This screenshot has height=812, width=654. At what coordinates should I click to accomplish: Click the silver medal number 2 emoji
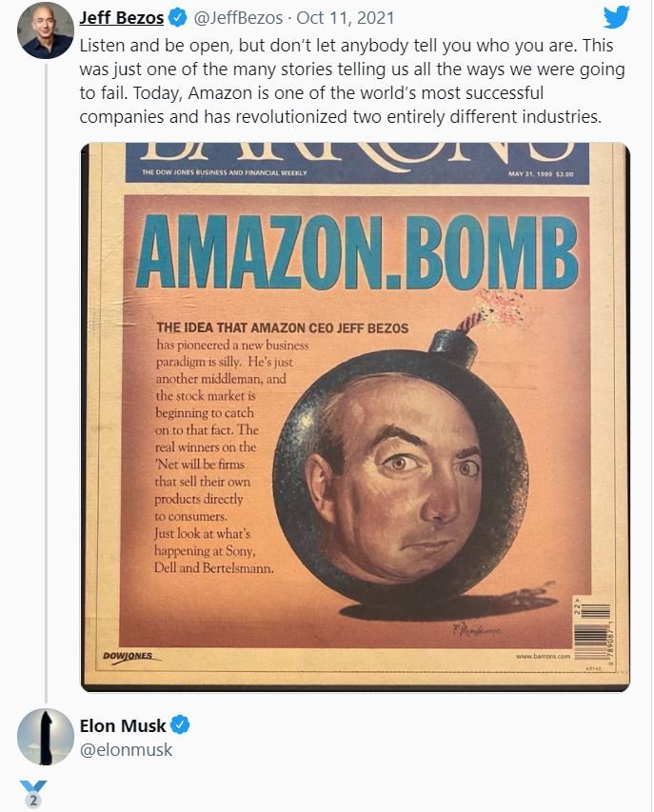(32, 796)
